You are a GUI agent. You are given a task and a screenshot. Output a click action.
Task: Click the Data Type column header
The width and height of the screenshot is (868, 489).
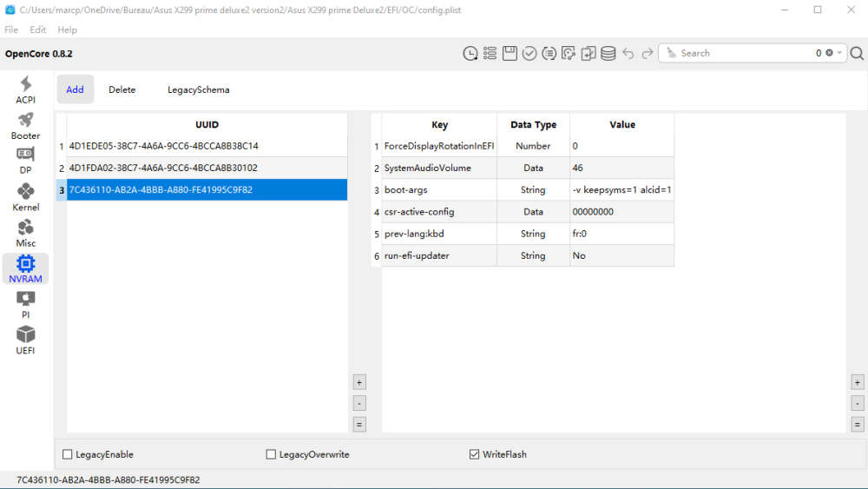(x=533, y=124)
